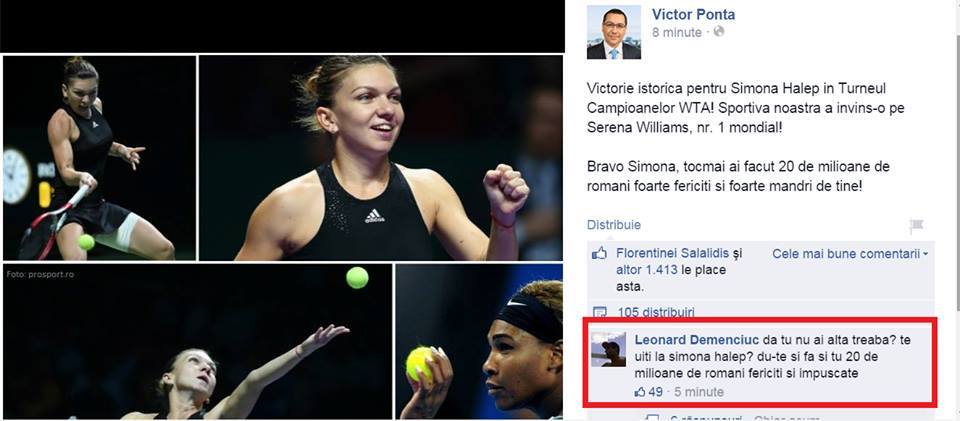Screen dimensions: 960x421
Task: Click Leonard Demenciuc's comment avatar
Action: 609,349
